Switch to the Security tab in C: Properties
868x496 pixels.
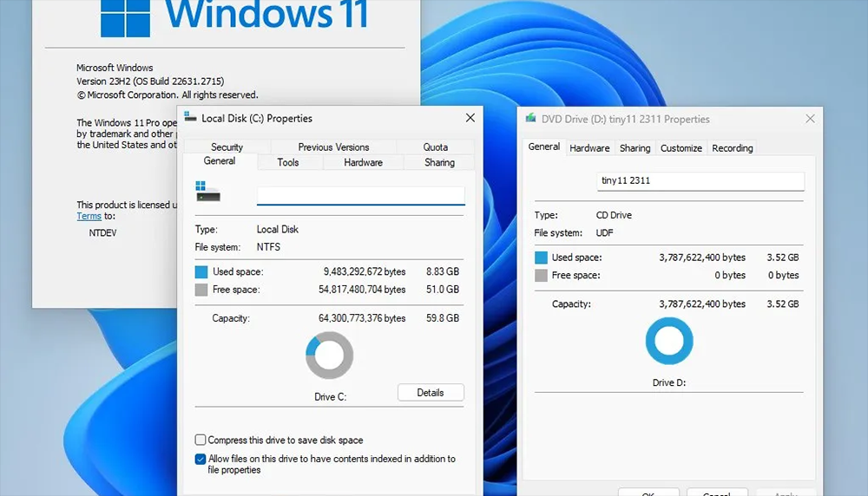click(x=227, y=147)
